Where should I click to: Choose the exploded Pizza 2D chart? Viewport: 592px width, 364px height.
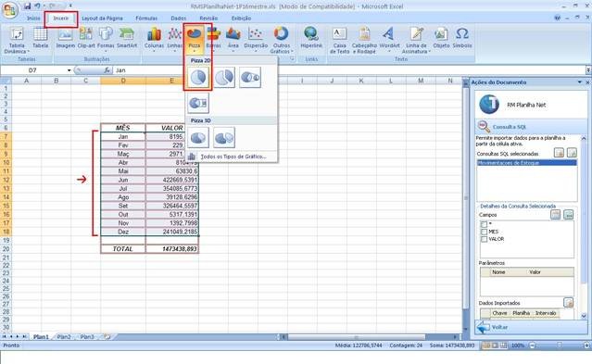click(224, 78)
